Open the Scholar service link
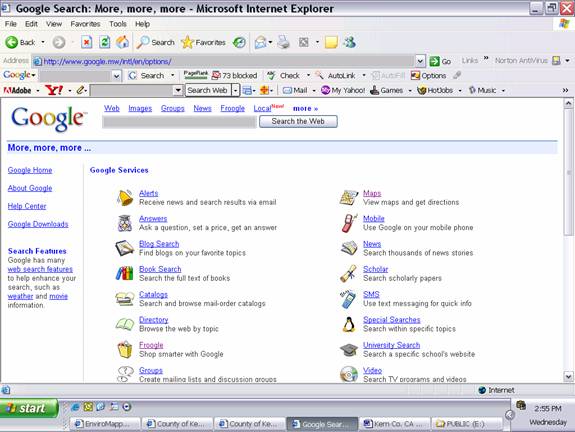 pyautogui.click(x=376, y=269)
